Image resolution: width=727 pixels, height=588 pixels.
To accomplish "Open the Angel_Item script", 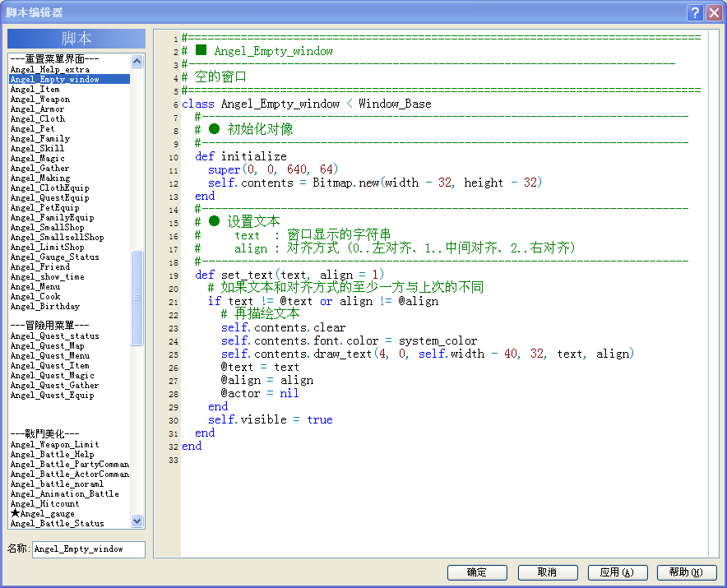I will coord(35,89).
